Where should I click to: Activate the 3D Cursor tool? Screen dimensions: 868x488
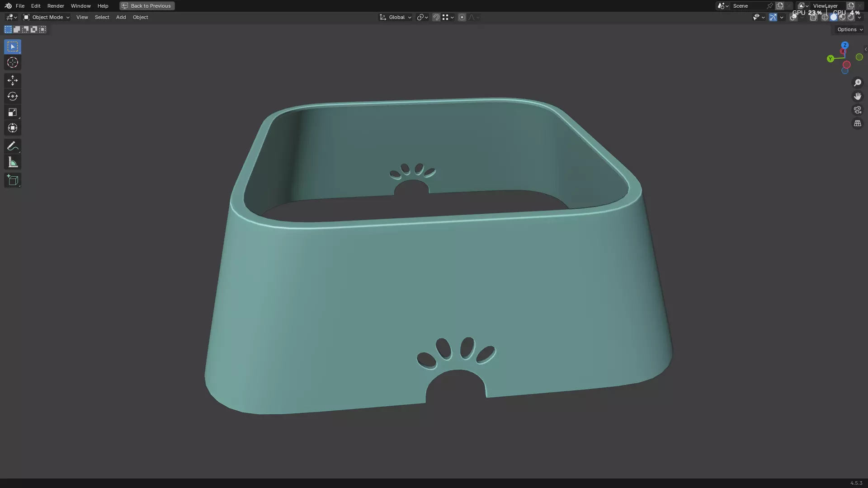point(13,63)
